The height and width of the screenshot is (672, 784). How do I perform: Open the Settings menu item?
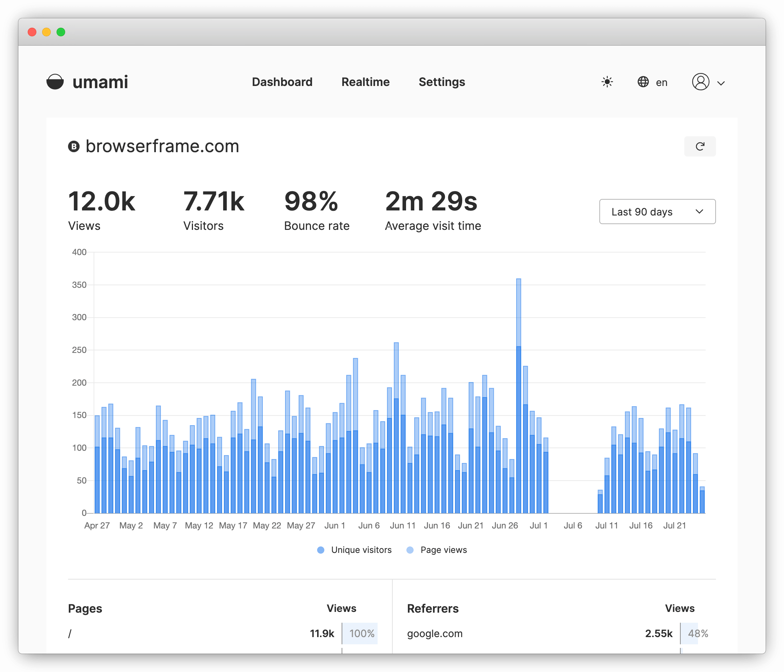pyautogui.click(x=442, y=82)
